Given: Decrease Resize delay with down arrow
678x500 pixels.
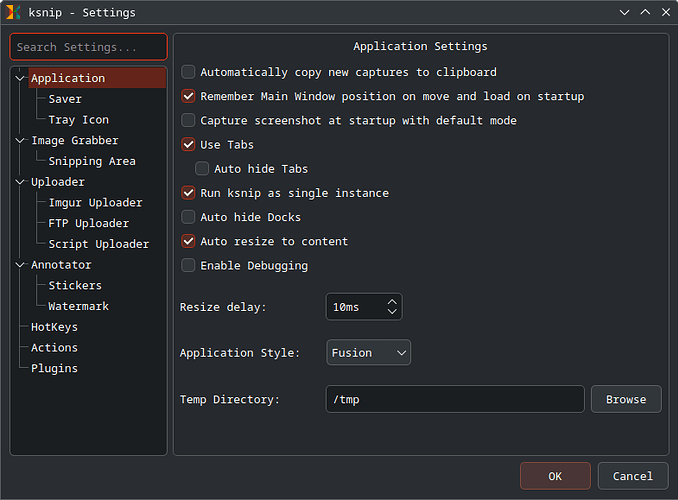Looking at the screenshot, I should point(392,312).
